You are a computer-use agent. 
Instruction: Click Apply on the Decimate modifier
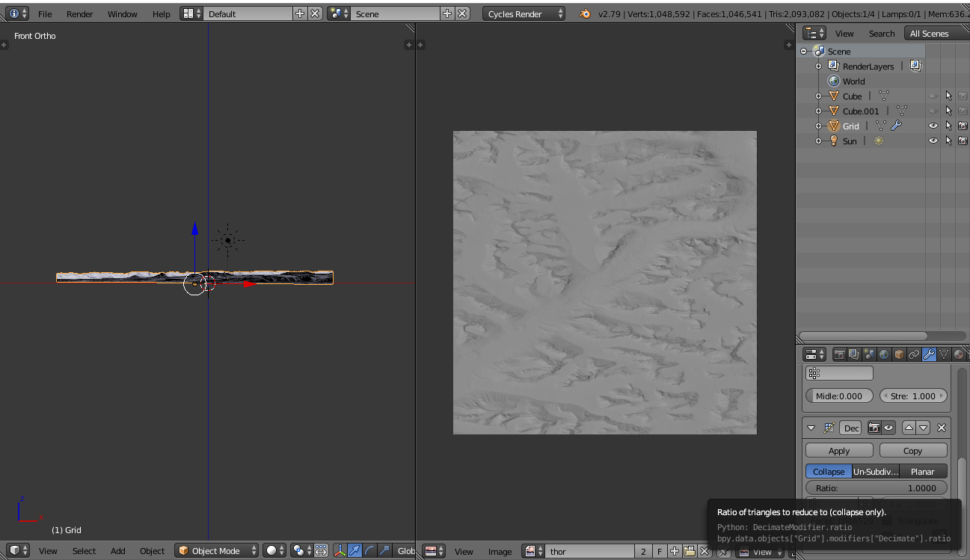click(x=839, y=450)
